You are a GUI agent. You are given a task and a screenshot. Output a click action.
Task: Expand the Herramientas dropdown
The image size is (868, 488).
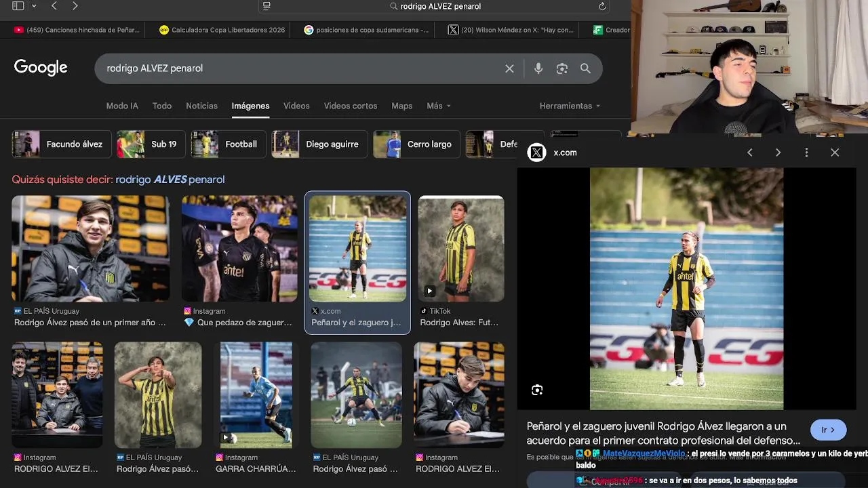570,106
